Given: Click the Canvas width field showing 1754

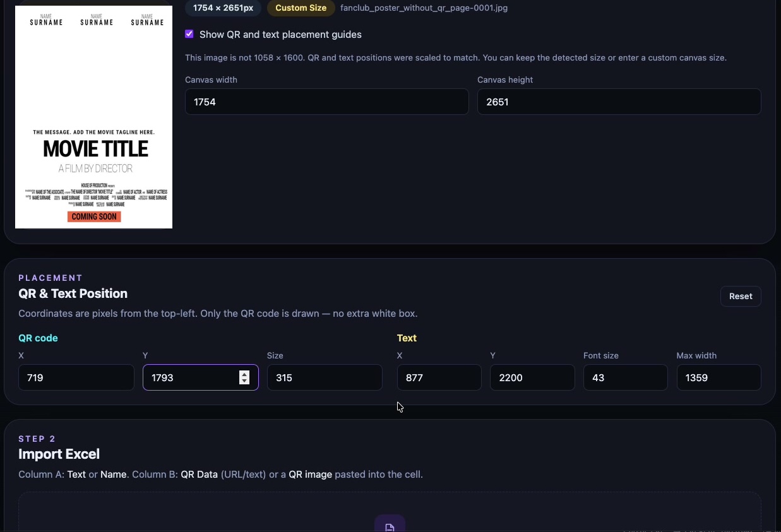Looking at the screenshot, I should coord(326,102).
